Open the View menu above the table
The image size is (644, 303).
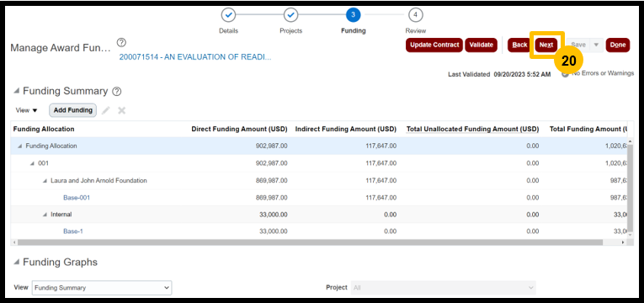point(26,110)
